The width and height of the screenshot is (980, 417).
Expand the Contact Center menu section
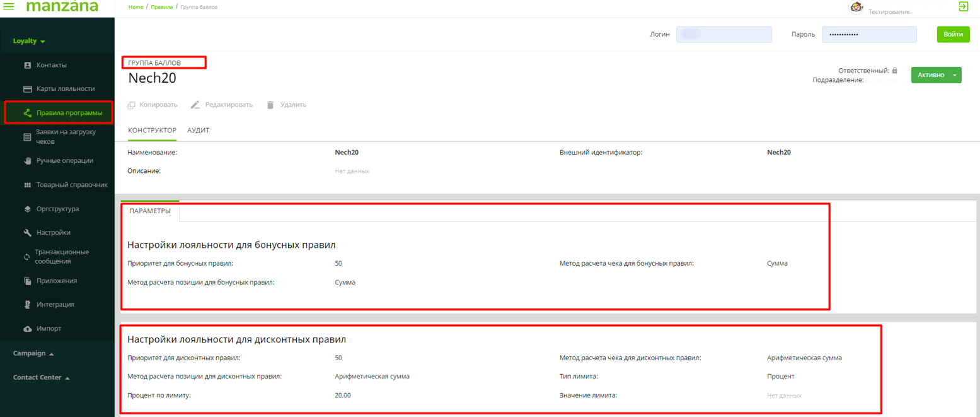tap(41, 378)
